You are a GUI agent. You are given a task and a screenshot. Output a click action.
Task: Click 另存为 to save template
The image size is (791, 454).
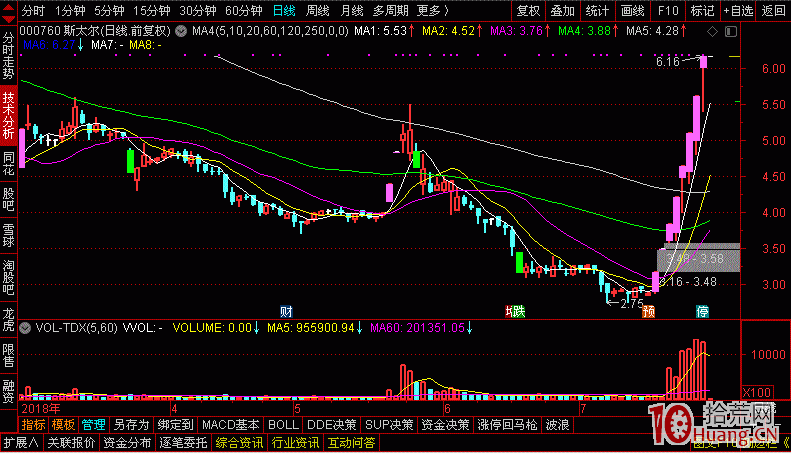coord(132,425)
